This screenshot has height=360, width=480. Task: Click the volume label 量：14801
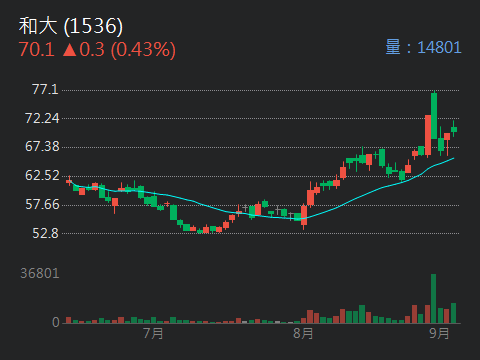point(423,47)
